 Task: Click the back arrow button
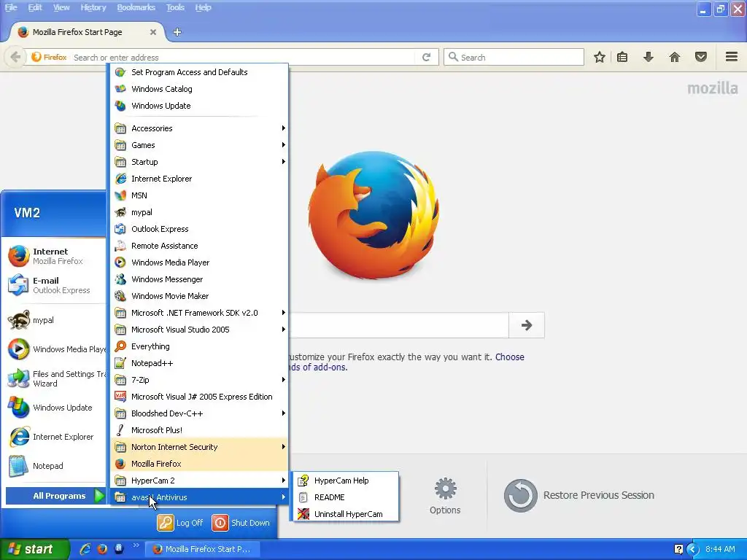tap(15, 57)
